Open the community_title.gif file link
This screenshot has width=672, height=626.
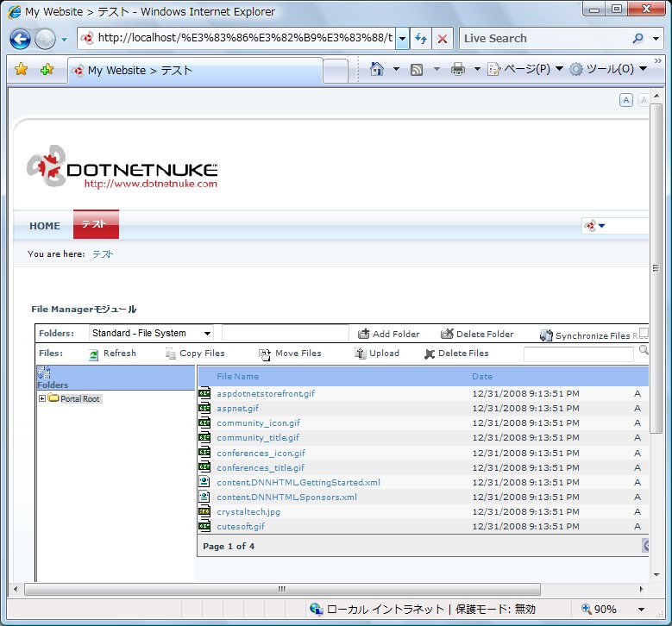[x=258, y=437]
